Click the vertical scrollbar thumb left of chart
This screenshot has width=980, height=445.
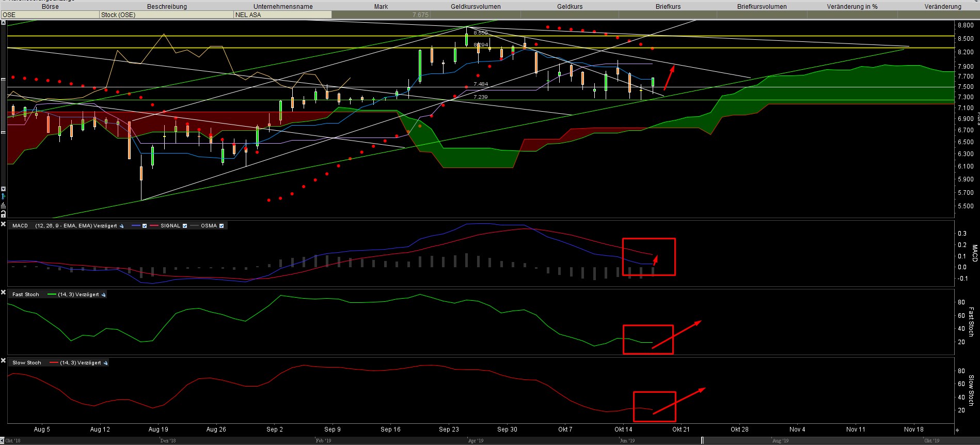pyautogui.click(x=3, y=105)
